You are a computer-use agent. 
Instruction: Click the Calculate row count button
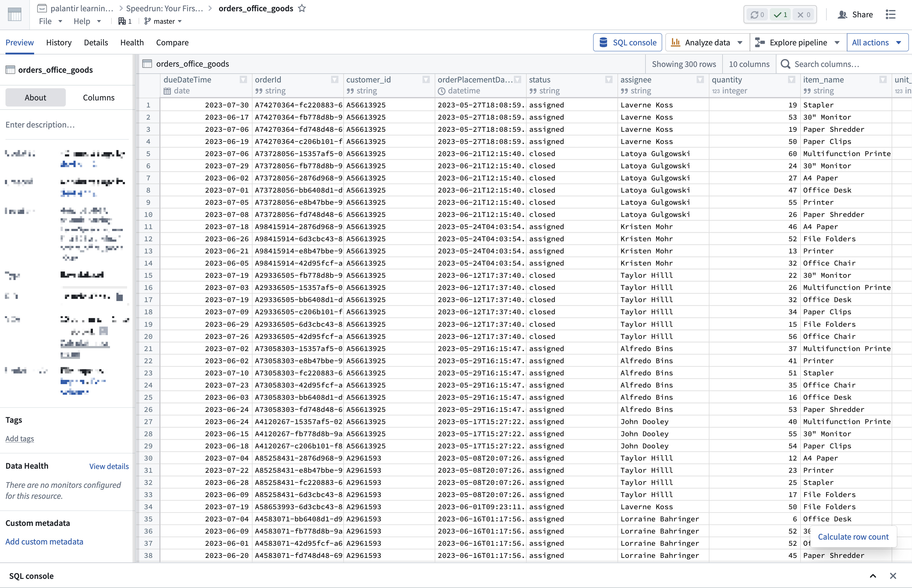coord(853,537)
